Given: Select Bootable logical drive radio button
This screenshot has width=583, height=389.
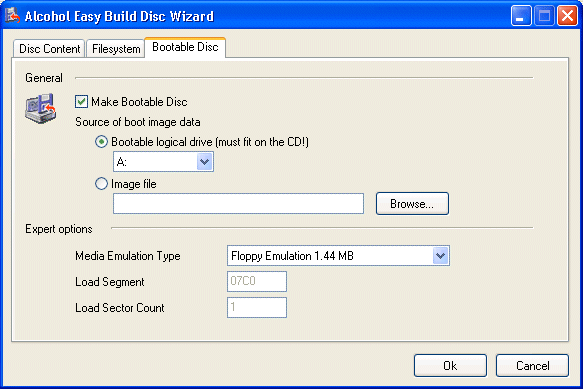Looking at the screenshot, I should coord(102,142).
